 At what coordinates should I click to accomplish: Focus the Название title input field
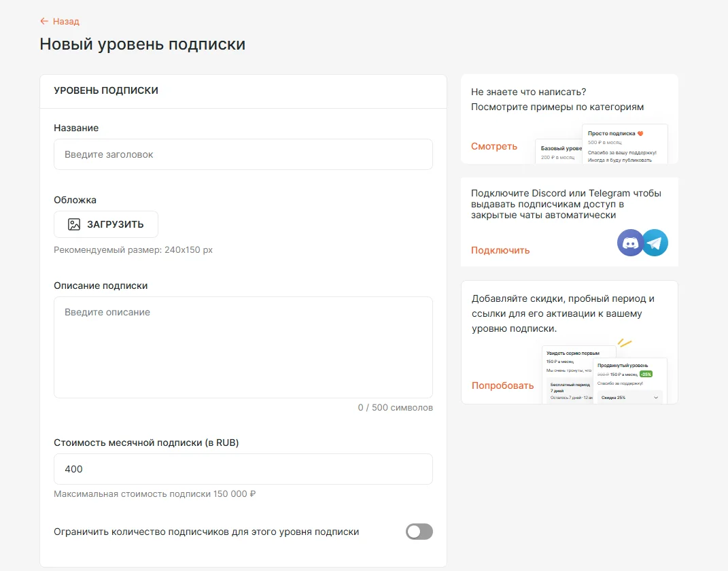[x=243, y=154]
